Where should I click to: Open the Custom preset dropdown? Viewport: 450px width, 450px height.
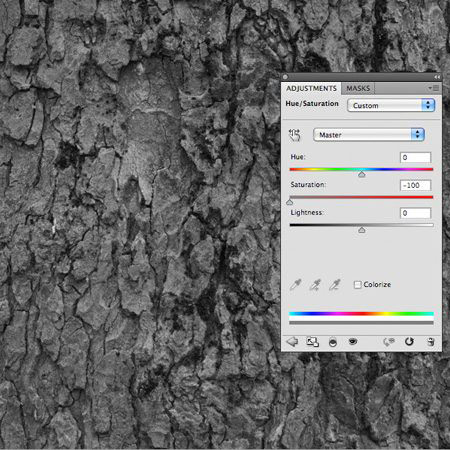(x=391, y=105)
